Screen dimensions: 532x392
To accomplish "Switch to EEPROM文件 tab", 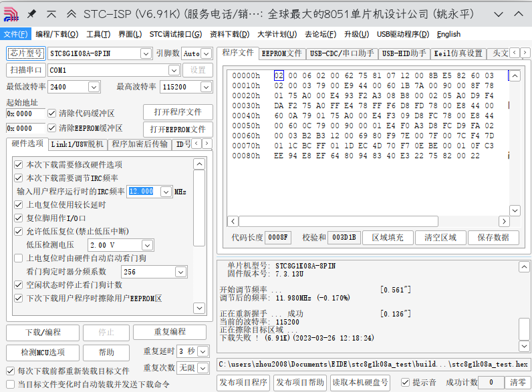I will coord(281,53).
